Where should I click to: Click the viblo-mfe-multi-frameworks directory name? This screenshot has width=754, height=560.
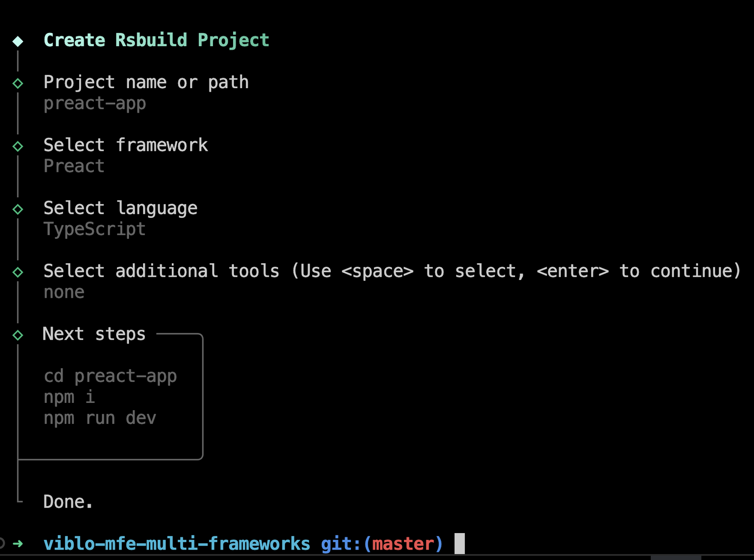point(177,544)
